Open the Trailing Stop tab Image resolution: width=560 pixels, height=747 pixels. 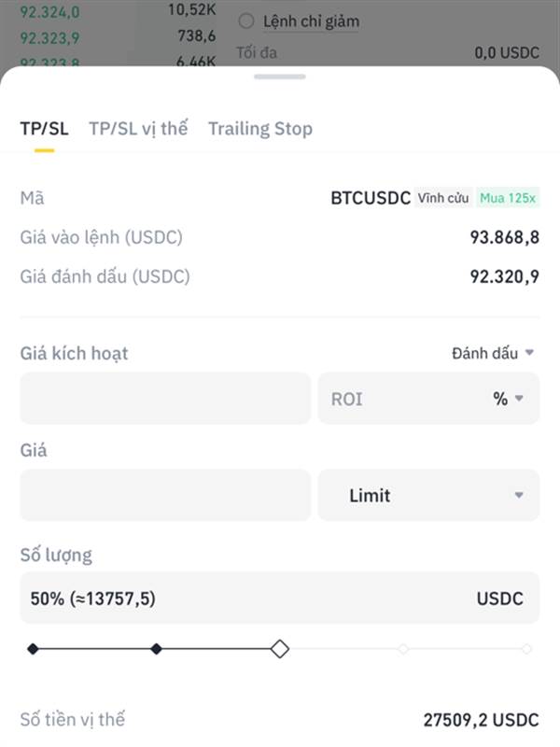point(260,129)
